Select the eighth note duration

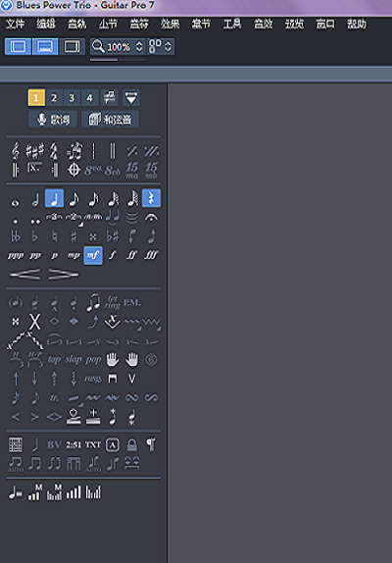tap(73, 199)
